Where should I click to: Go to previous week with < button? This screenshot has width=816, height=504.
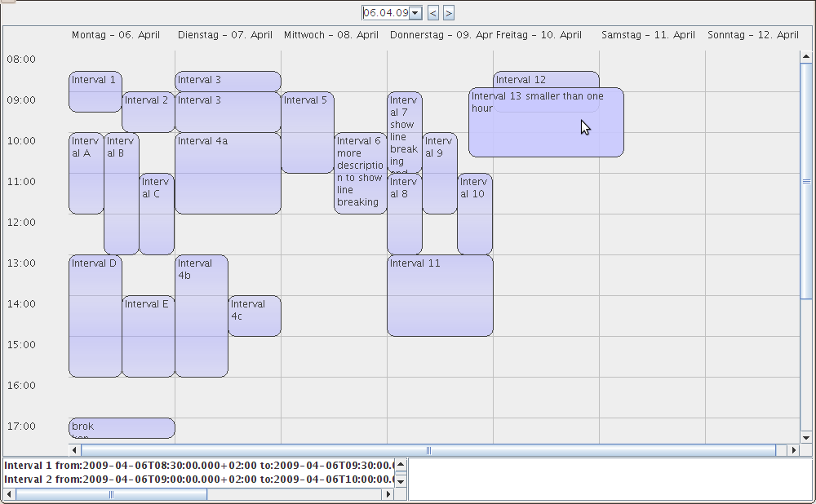click(x=433, y=12)
